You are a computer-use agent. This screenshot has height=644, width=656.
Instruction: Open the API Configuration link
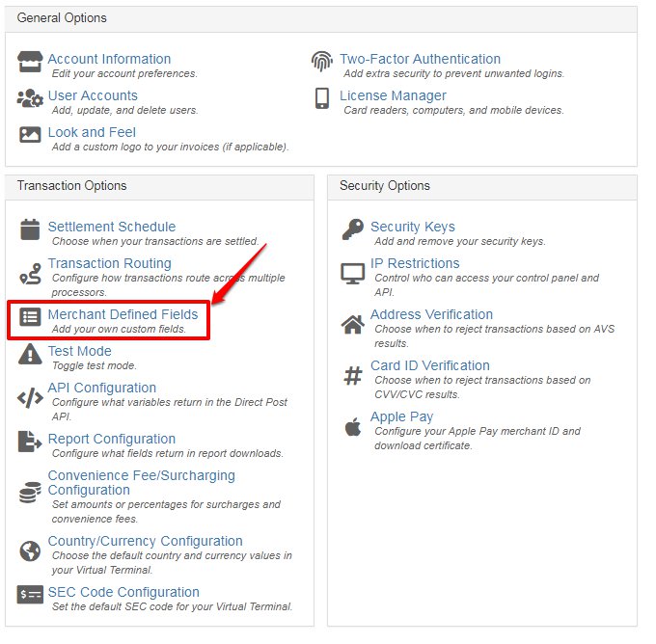click(x=101, y=389)
